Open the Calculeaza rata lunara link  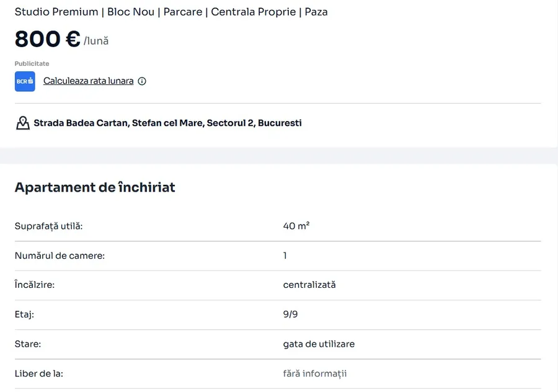[89, 81]
